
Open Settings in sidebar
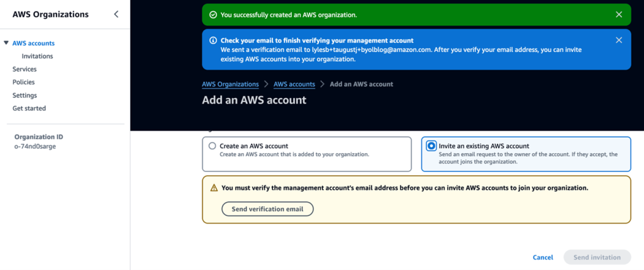(25, 95)
